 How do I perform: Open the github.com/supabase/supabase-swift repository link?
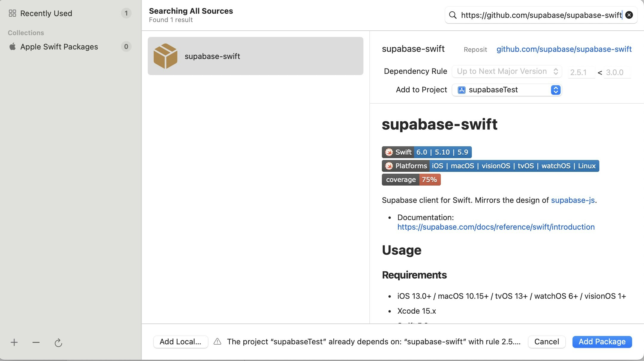(564, 49)
